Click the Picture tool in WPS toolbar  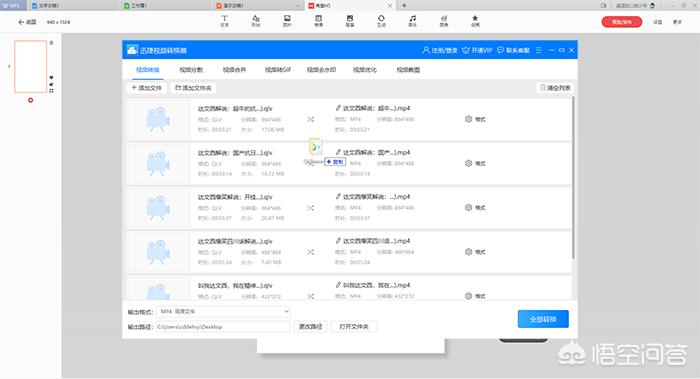(287, 21)
